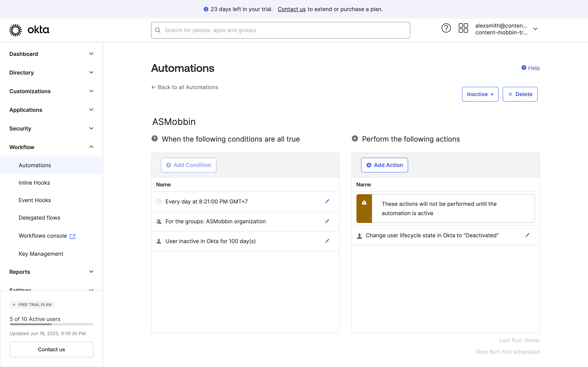Expand the Directory sidebar section
588x367 pixels.
click(51, 73)
